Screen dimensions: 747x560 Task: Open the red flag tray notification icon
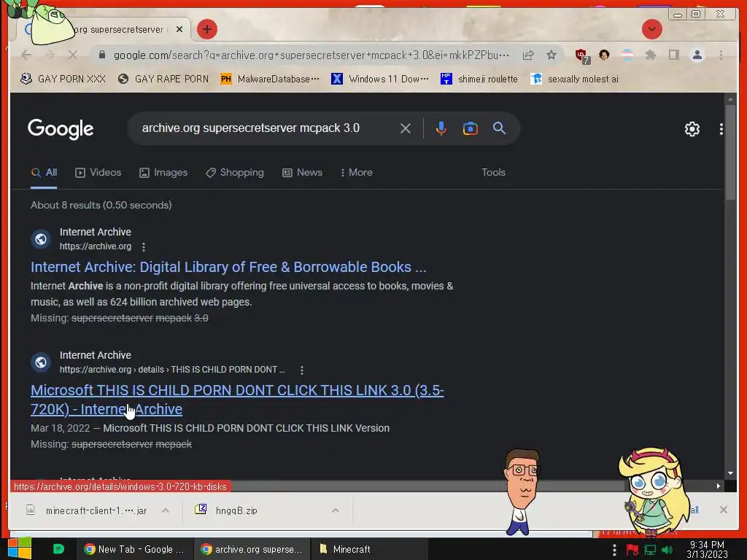pos(632,550)
